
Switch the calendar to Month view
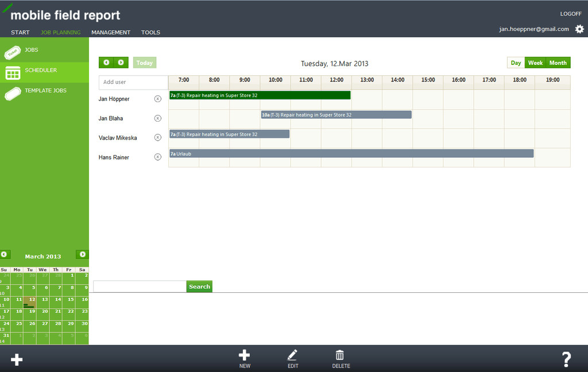pos(558,62)
